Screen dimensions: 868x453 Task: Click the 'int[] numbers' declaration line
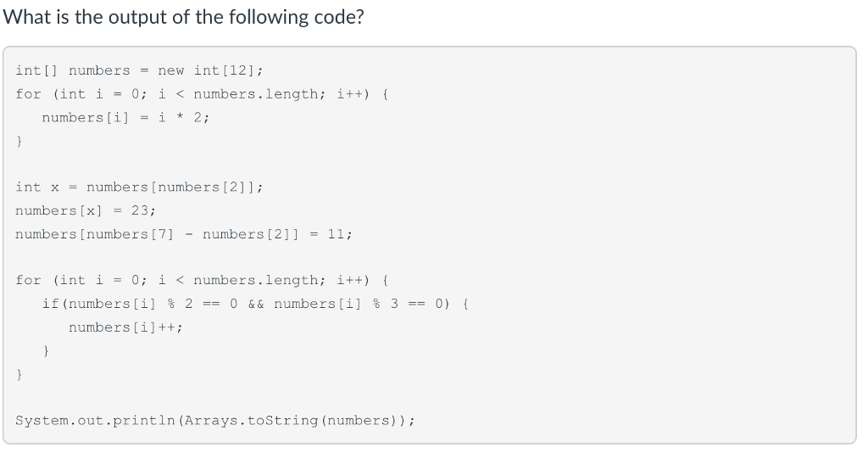73,70
